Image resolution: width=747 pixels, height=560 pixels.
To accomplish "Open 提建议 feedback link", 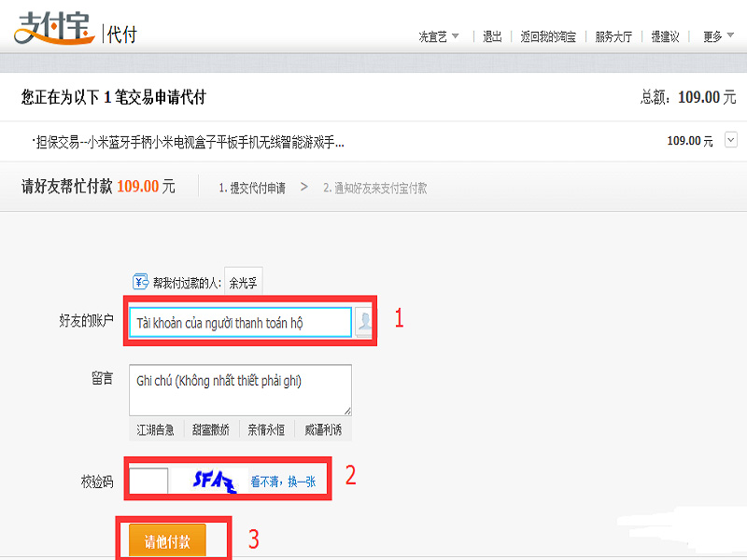I will pyautogui.click(x=665, y=36).
